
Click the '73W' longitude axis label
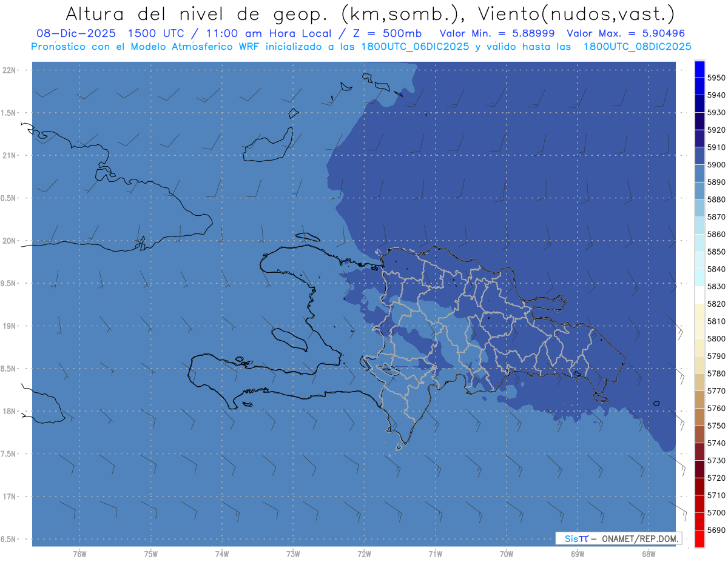tap(293, 555)
